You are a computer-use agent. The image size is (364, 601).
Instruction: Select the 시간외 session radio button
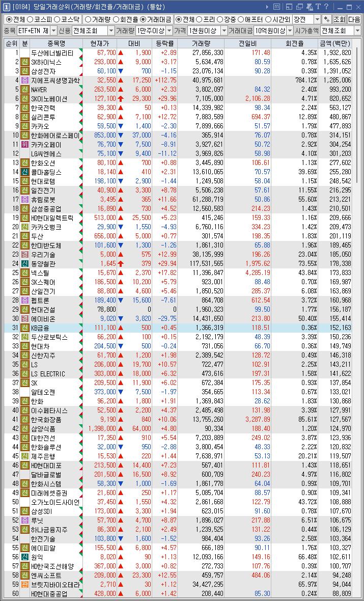click(x=277, y=19)
